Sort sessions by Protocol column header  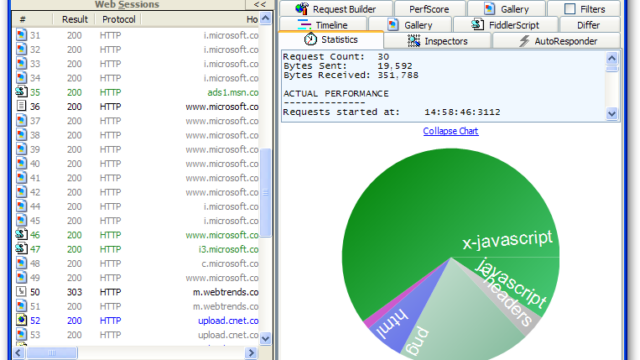(x=119, y=19)
